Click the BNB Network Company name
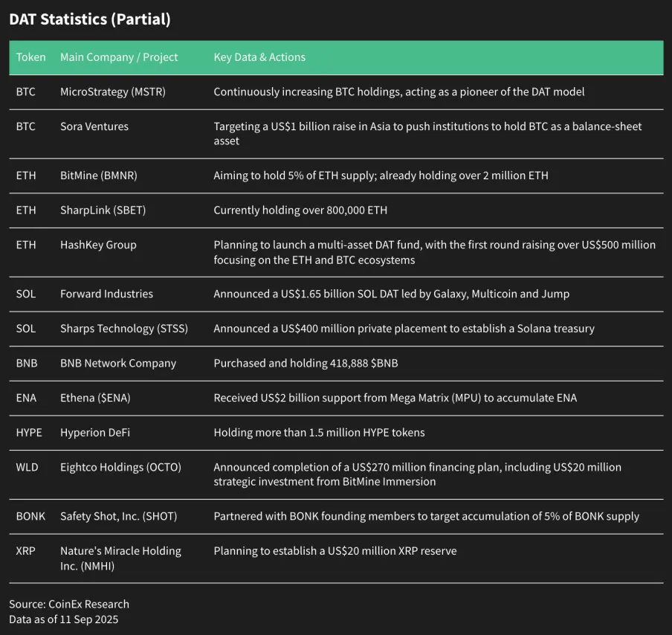Screen dimensions: 672x635 pos(118,364)
